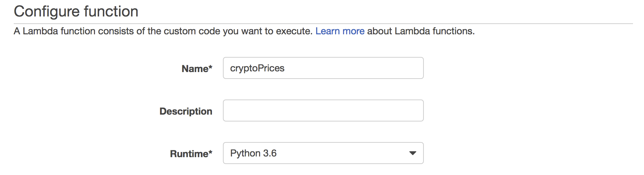The width and height of the screenshot is (644, 175).
Task: Click the "cryptoPrices" text in Name field
Action: 257,68
